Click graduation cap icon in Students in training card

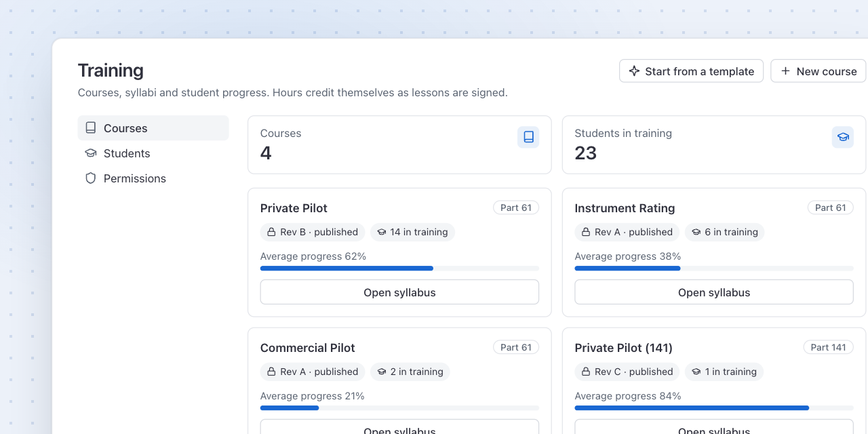point(843,137)
